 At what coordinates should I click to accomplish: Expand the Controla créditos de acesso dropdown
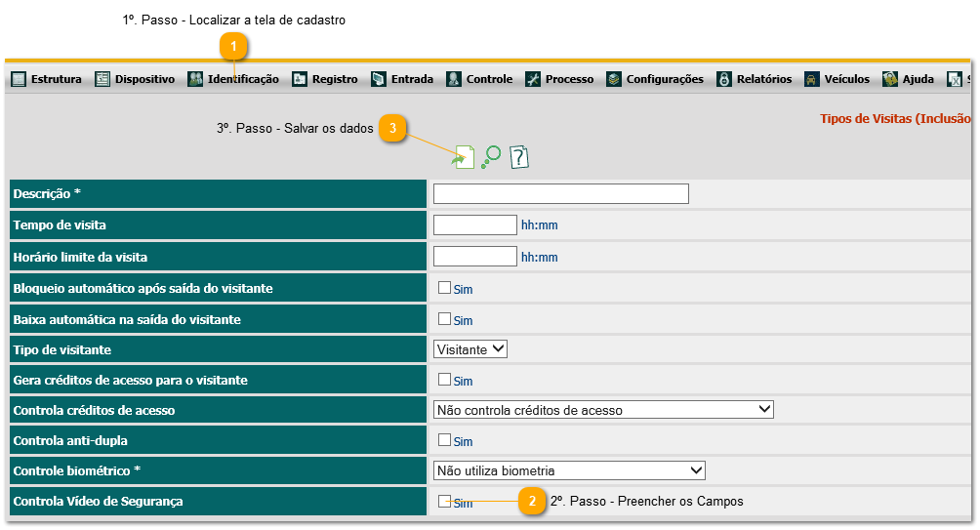click(603, 410)
